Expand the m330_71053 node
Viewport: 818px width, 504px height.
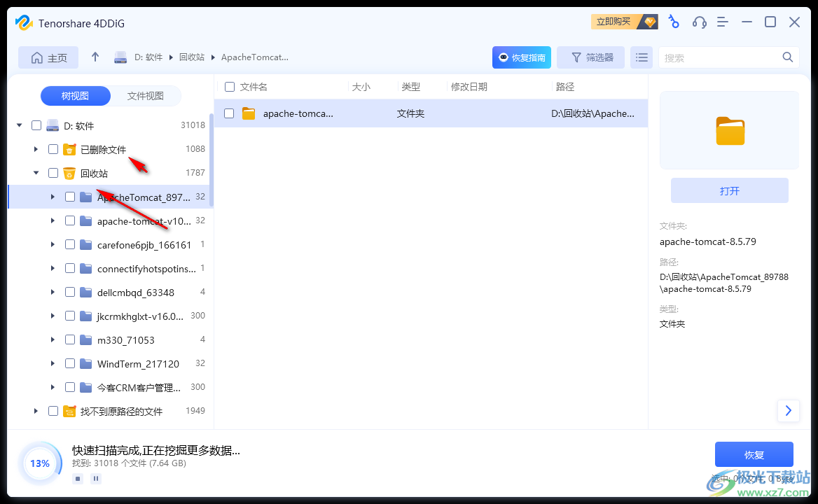53,339
